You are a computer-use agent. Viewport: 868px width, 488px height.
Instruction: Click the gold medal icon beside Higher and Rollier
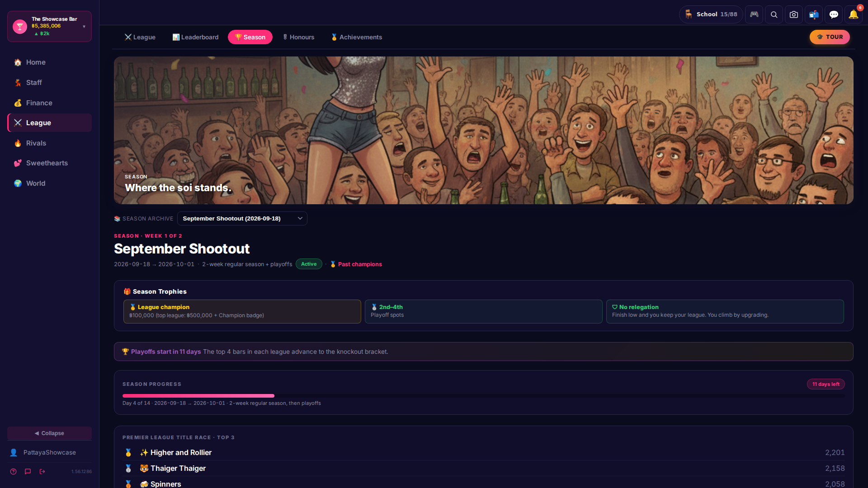128,453
